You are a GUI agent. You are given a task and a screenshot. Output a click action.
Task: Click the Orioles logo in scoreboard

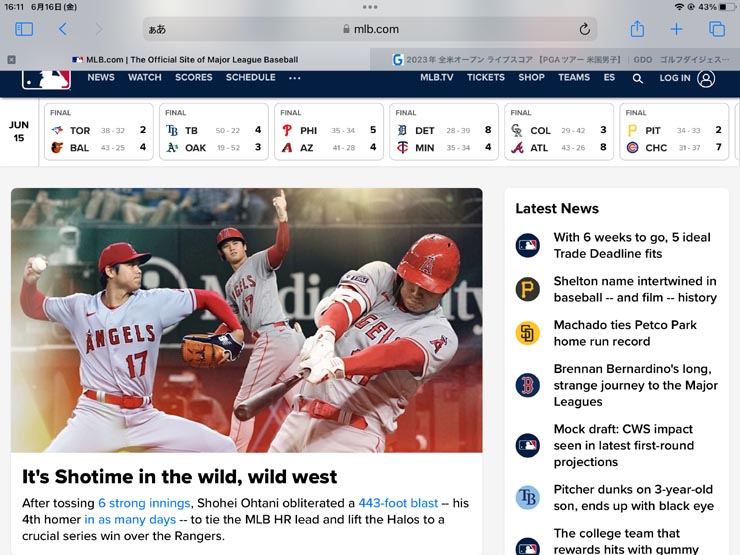tap(57, 148)
